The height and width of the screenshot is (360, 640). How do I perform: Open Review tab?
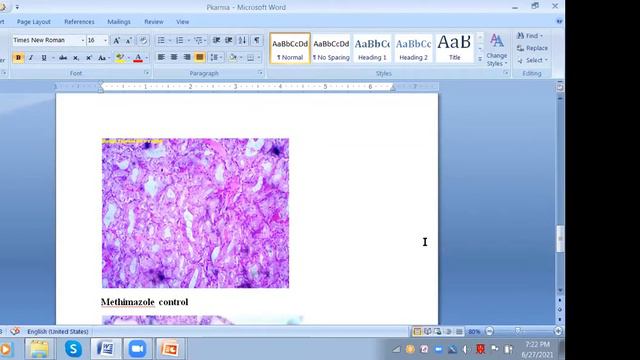tap(154, 22)
